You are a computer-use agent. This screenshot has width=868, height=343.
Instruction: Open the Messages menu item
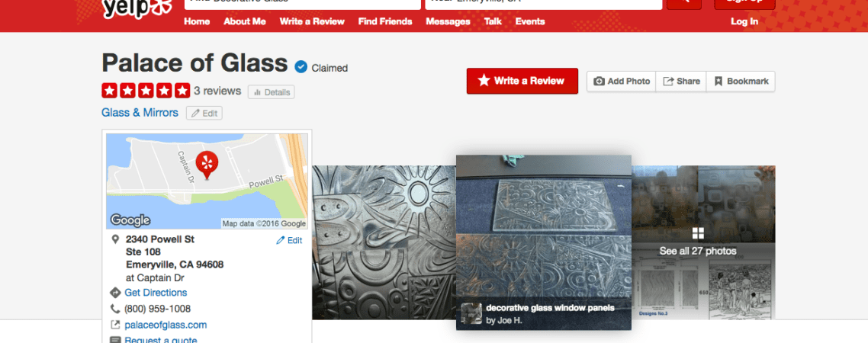[x=448, y=21]
